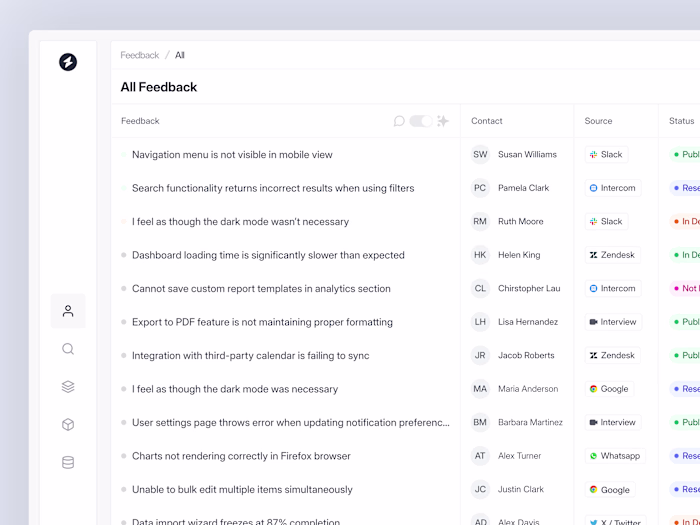The height and width of the screenshot is (525, 700).
Task: Open the database sidebar icon
Action: [x=68, y=463]
